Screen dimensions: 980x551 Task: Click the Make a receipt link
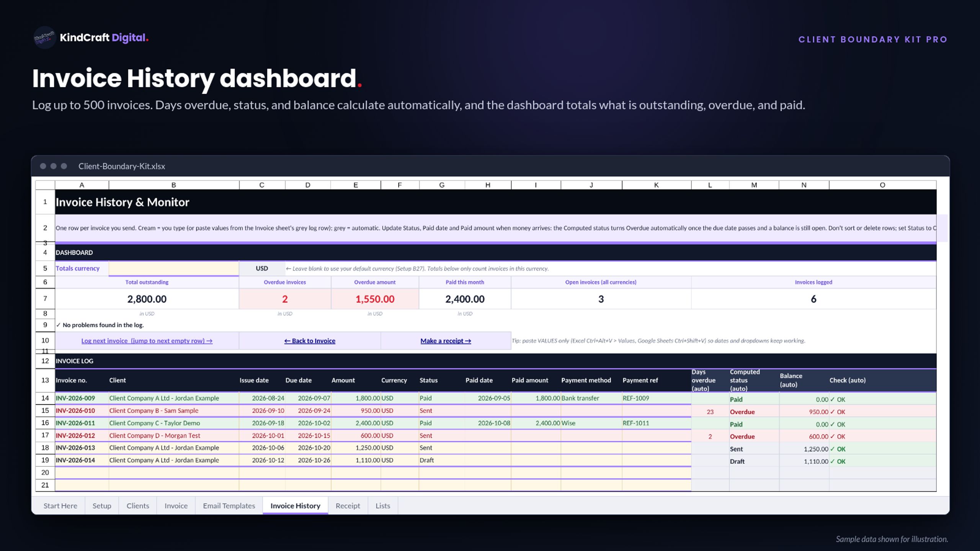pyautogui.click(x=446, y=341)
